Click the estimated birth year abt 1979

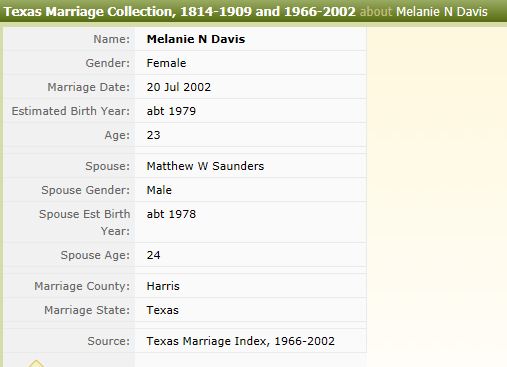[x=171, y=111]
